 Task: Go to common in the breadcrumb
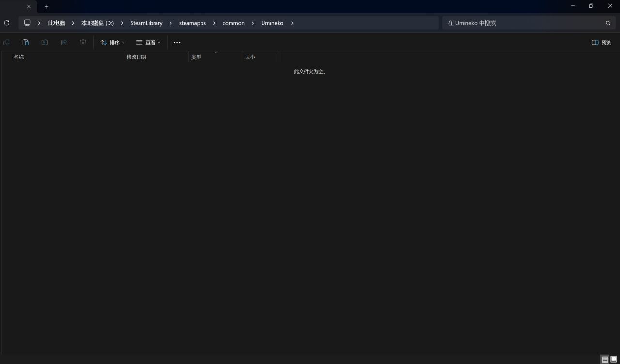[233, 23]
